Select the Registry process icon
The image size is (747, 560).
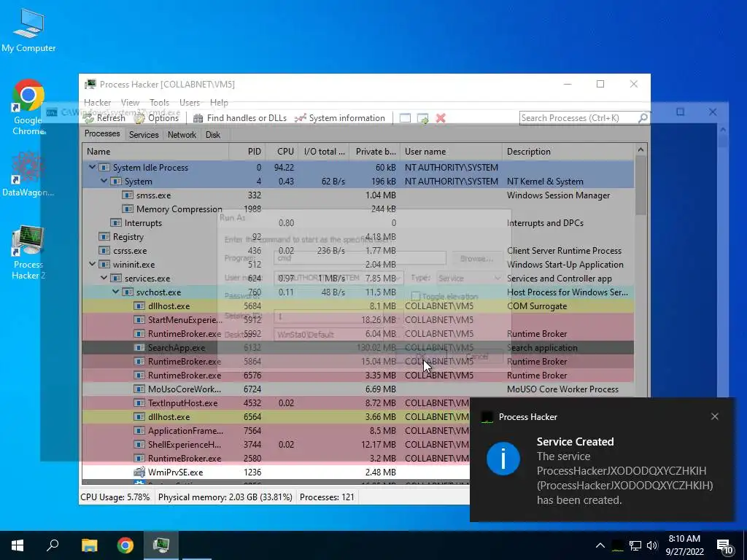coord(104,236)
